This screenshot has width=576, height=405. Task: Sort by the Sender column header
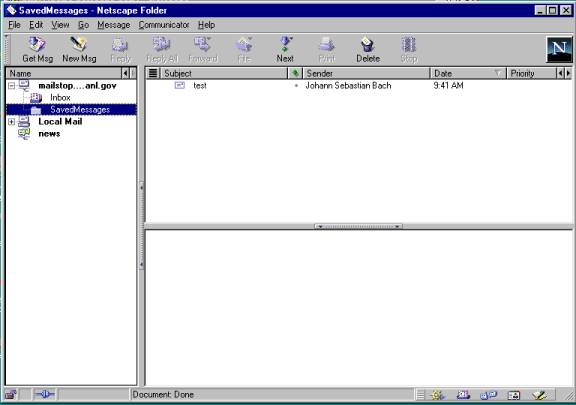click(x=366, y=73)
